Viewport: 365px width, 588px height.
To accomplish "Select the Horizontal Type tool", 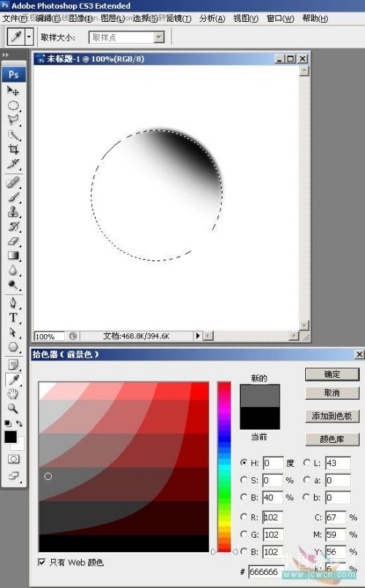I will (13, 317).
